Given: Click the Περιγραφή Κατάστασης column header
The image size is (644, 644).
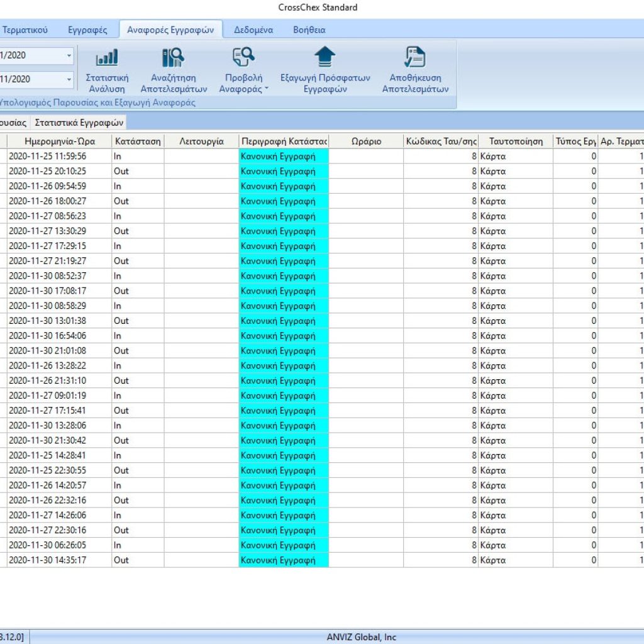Looking at the screenshot, I should coord(284,142).
